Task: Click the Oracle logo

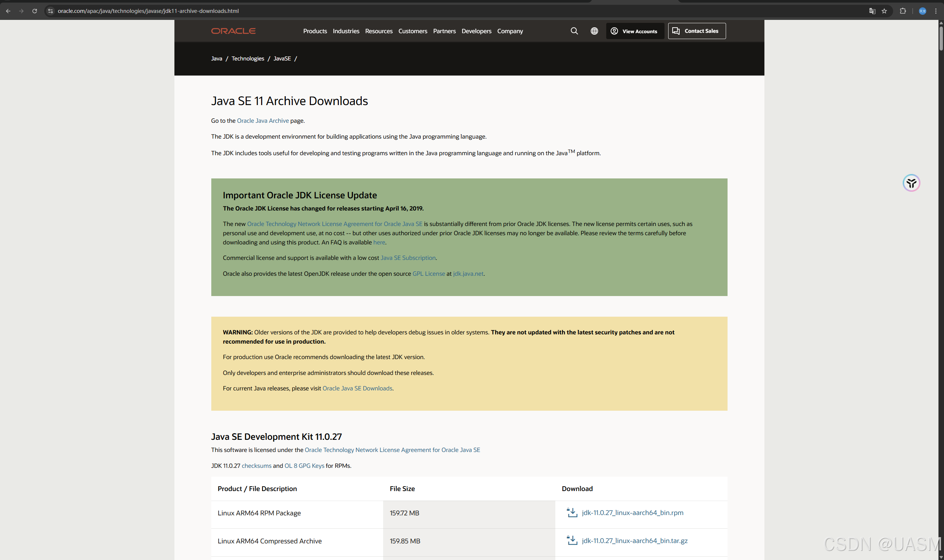Action: pos(233,31)
